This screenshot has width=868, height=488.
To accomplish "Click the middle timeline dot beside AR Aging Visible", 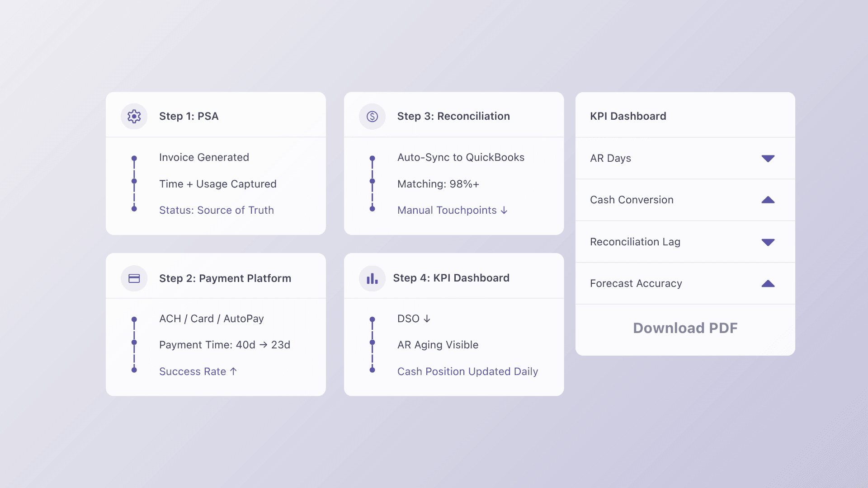I will [372, 343].
